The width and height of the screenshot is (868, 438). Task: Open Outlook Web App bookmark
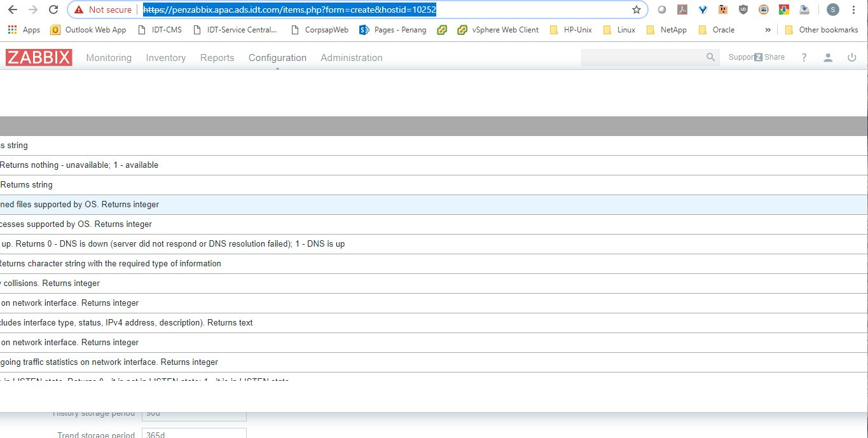[88, 30]
